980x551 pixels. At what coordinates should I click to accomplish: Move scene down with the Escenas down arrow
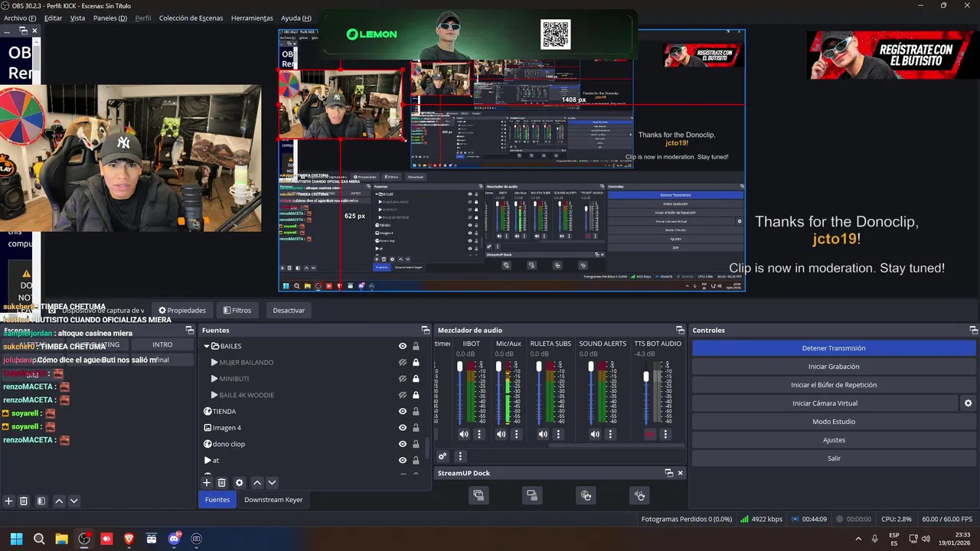pyautogui.click(x=73, y=501)
